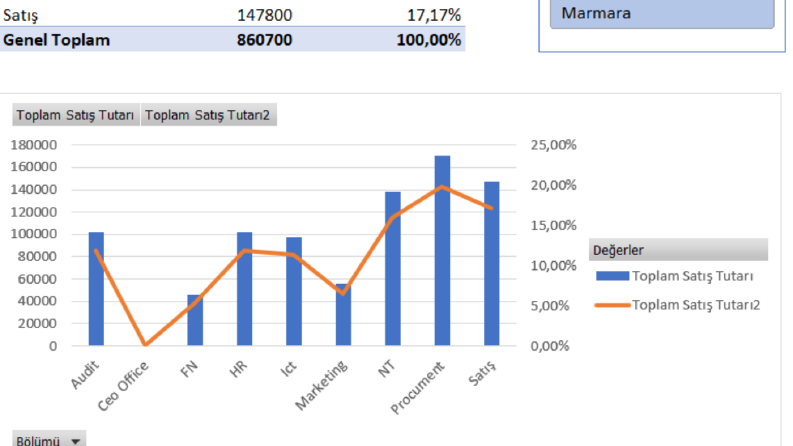Select the cell with value 147800

click(x=265, y=15)
